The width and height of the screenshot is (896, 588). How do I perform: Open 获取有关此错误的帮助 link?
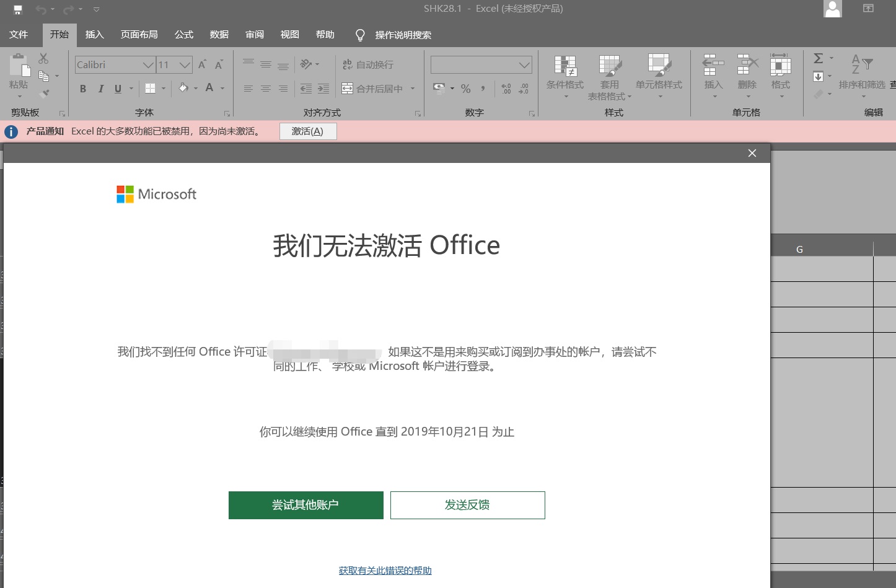[385, 571]
